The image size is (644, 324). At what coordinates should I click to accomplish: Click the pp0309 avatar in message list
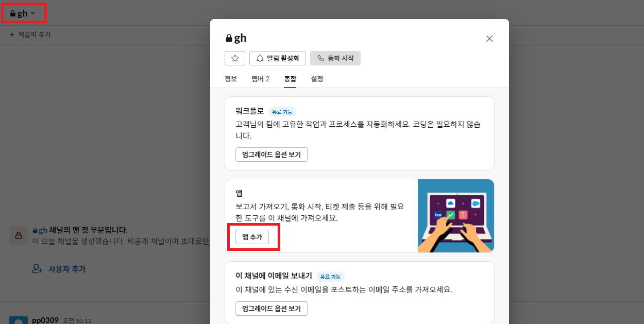coord(19,320)
